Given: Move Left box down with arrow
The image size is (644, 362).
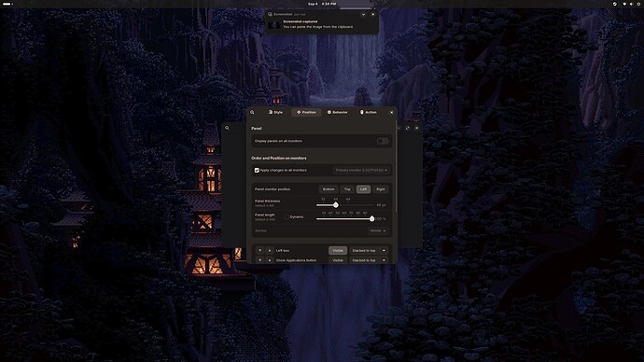Looking at the screenshot, I should pos(270,250).
